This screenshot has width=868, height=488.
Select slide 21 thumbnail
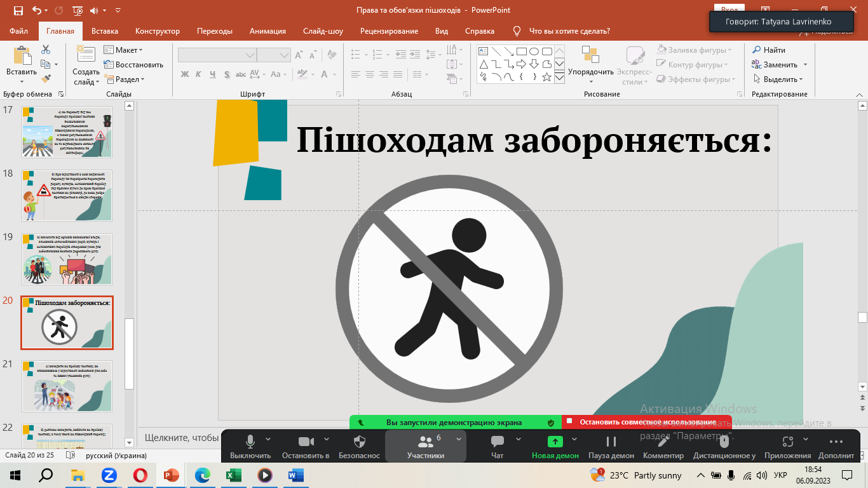67,386
